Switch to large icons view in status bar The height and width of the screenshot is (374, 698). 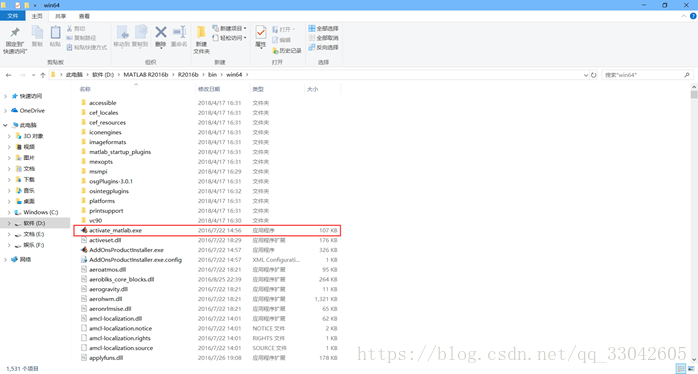click(x=690, y=369)
